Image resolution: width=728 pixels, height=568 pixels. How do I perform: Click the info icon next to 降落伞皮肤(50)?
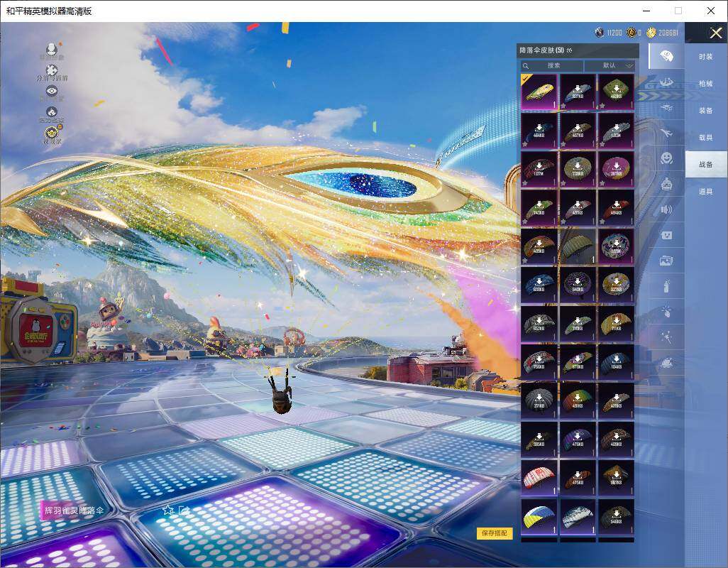[x=570, y=50]
